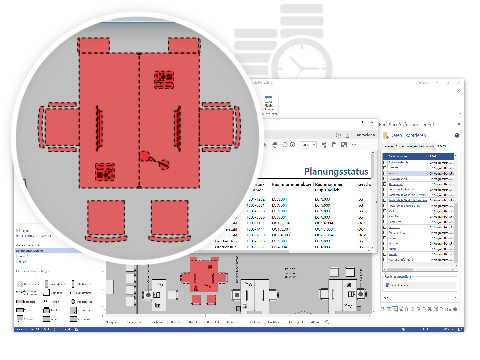Open the zoom percentage dropdown in report toolbar
Image resolution: width=480 pixels, height=360 pixels.
click(308, 145)
